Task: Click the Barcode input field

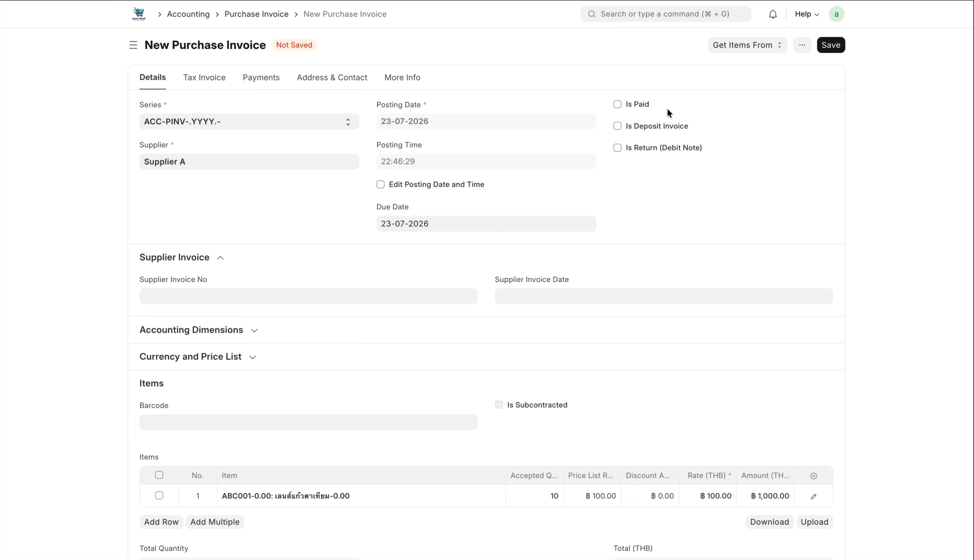Action: coord(309,422)
